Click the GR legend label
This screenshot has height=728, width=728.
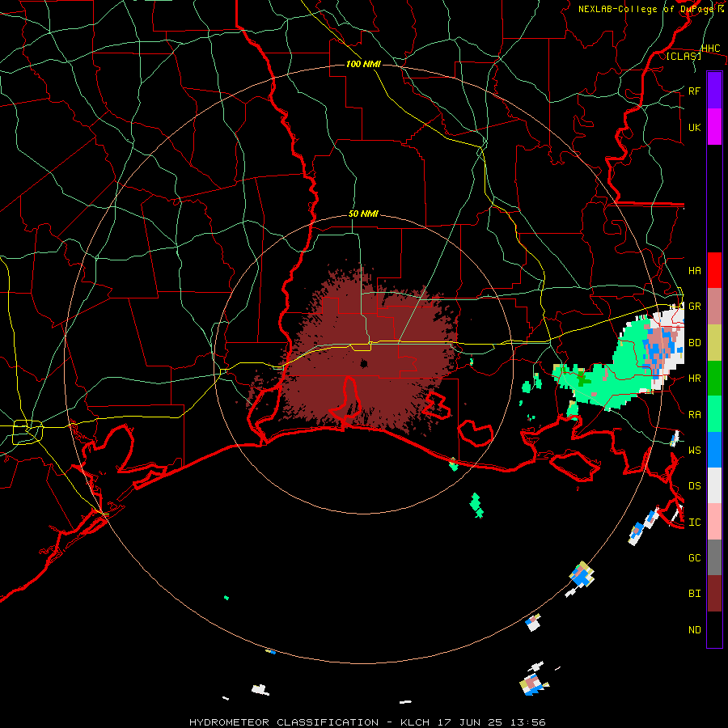click(694, 307)
